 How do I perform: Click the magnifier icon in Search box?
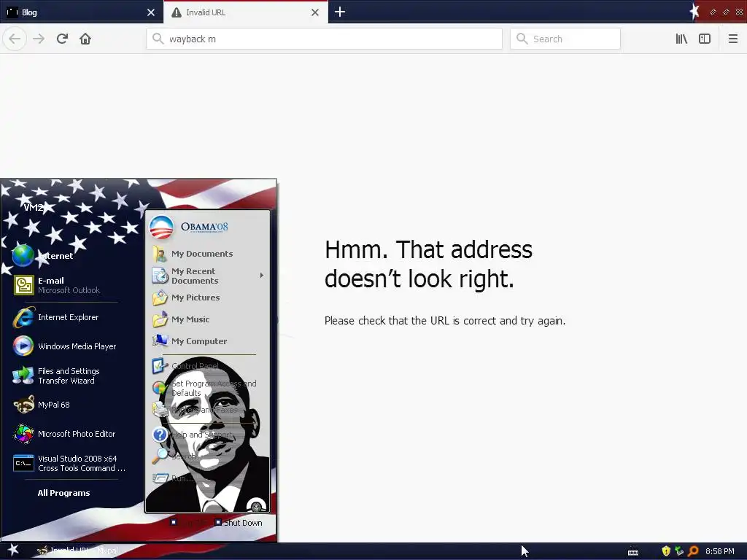coord(522,39)
